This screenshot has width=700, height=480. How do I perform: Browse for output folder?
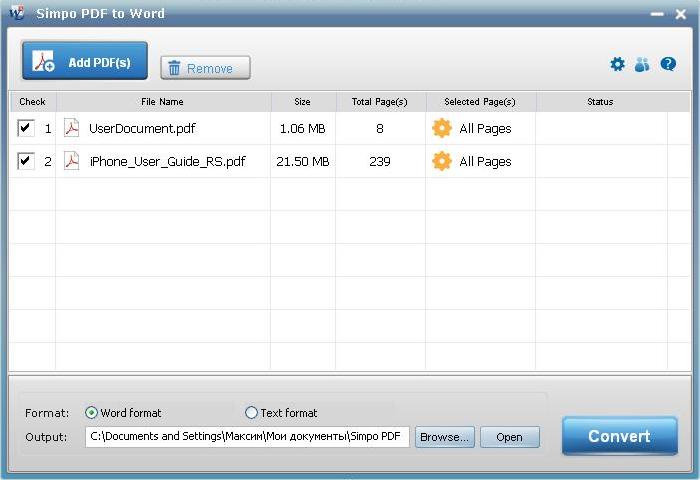click(444, 437)
